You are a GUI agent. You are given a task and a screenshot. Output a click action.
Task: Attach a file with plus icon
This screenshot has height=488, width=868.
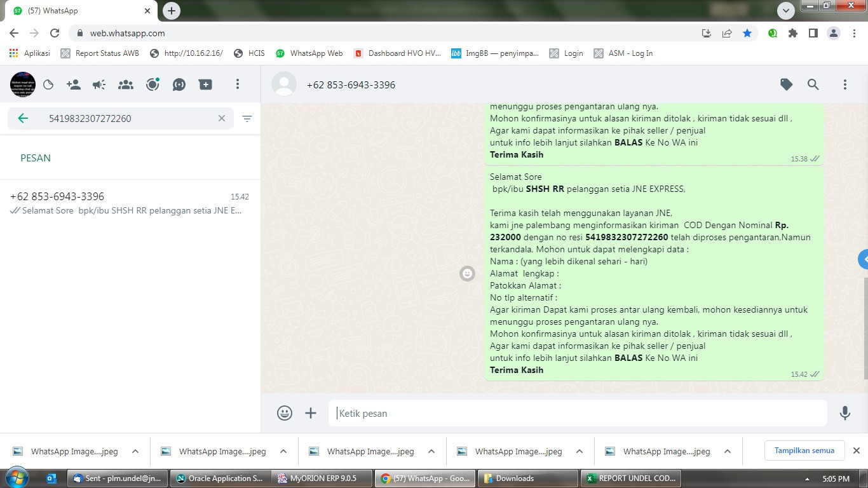(x=311, y=413)
